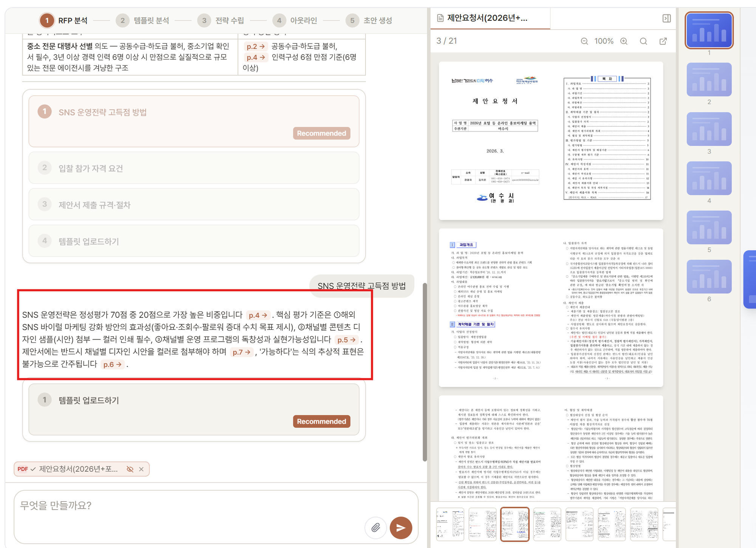Expand the 입찰 참가 자격 요건 section
Image resolution: width=756 pixels, height=548 pixels.
pyautogui.click(x=91, y=169)
